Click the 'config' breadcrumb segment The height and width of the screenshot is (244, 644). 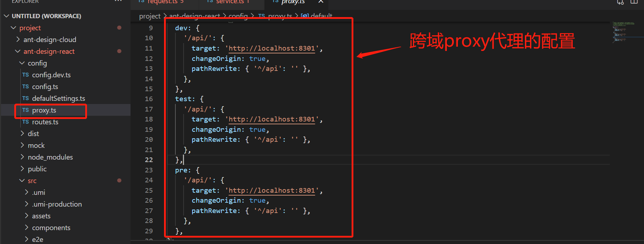pos(238,16)
